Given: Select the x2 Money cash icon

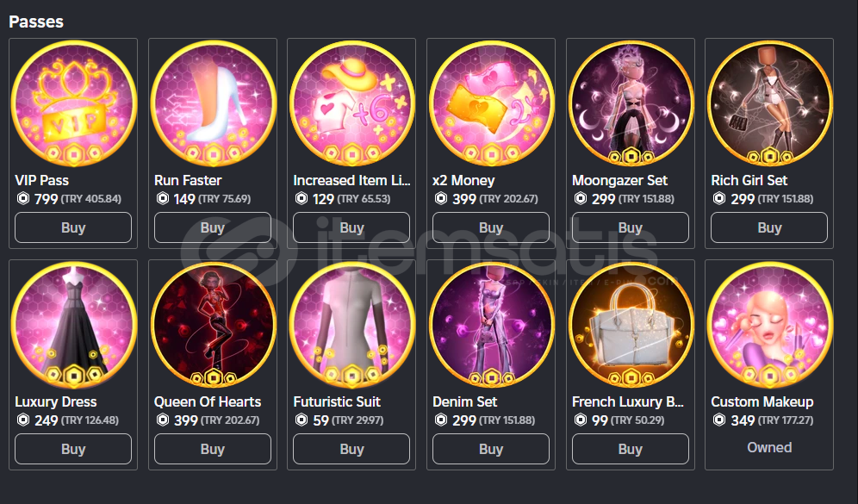Looking at the screenshot, I should tap(491, 103).
